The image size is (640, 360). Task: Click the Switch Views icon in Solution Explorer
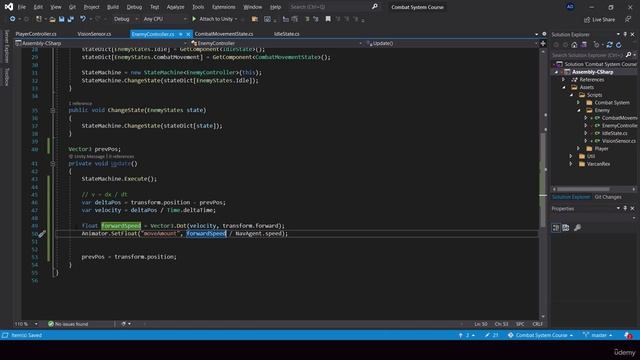pos(584,45)
